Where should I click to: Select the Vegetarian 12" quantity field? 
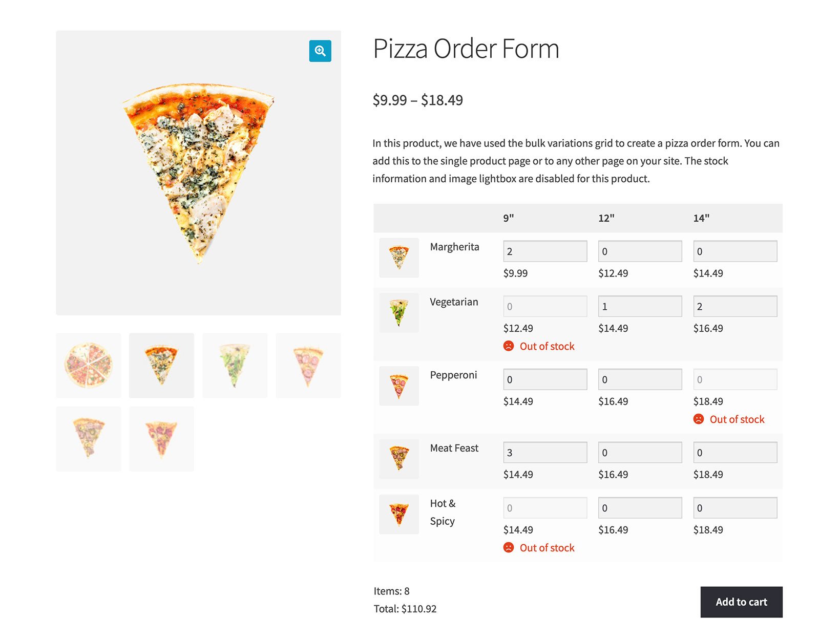(x=639, y=306)
